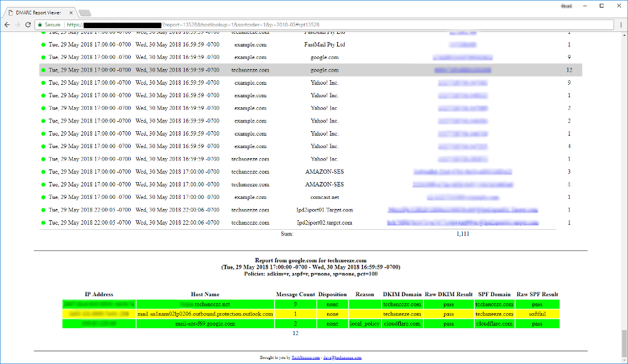Click the 'Disposition' column header
The image size is (628, 364).
tap(332, 294)
